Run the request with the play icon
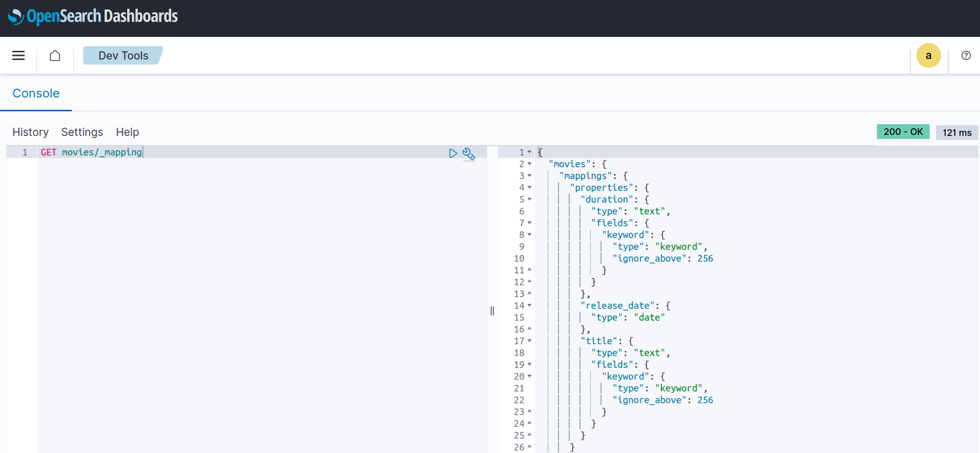This screenshot has height=453, width=980. [453, 153]
